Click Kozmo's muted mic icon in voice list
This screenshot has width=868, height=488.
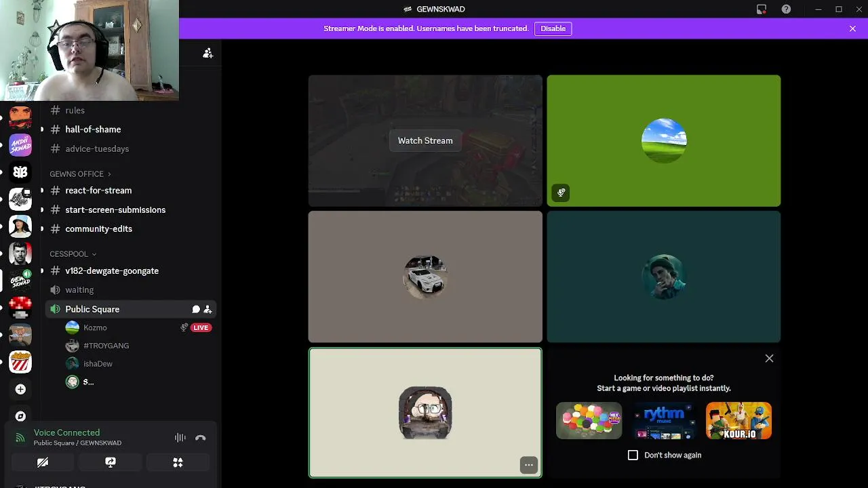point(184,327)
